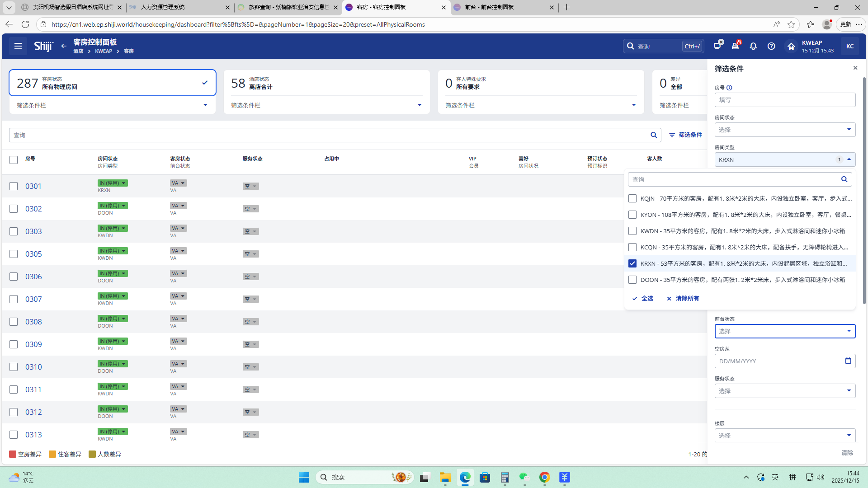Close the 筛选条件 filter panel
Image resolution: width=868 pixels, height=488 pixels.
pos(855,68)
